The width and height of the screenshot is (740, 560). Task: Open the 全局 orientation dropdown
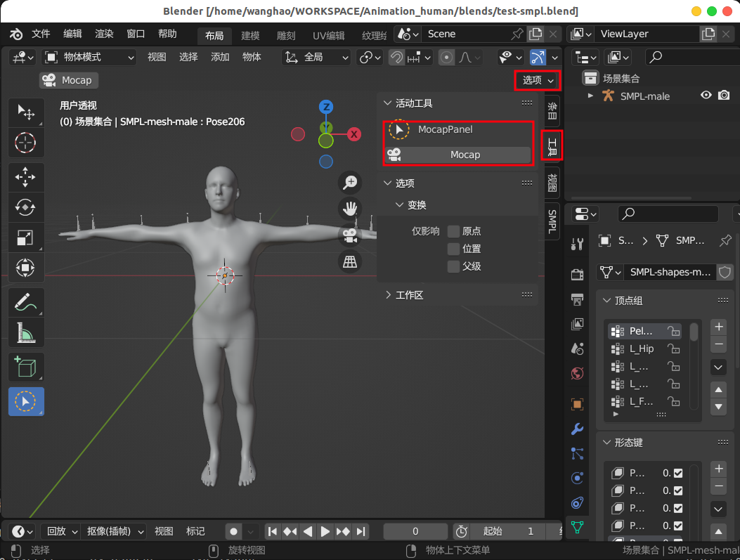pyautogui.click(x=316, y=58)
